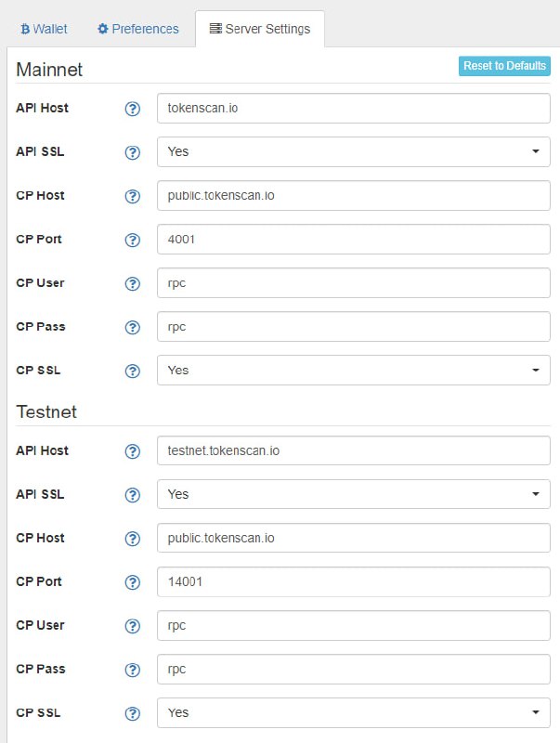Show help for Testnet CP Port
This screenshot has width=560, height=743.
tap(132, 582)
